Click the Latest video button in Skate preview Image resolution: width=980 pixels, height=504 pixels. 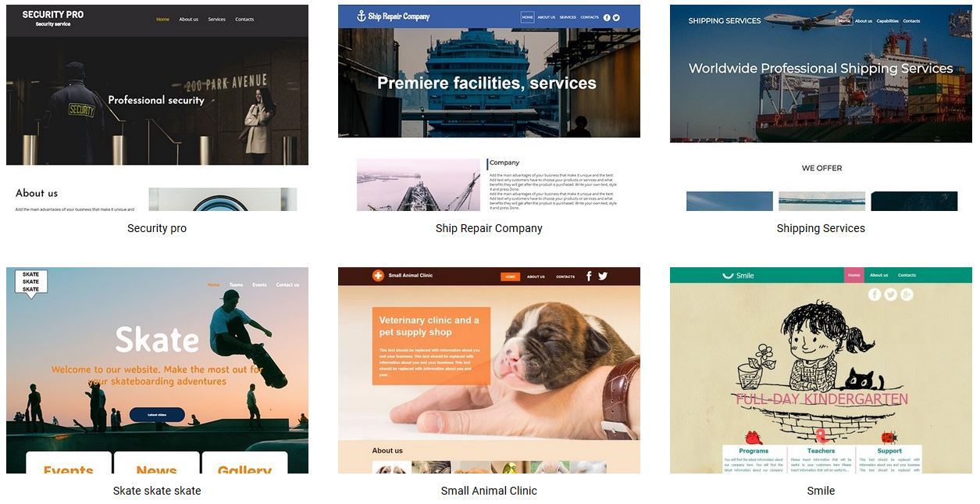(x=157, y=415)
